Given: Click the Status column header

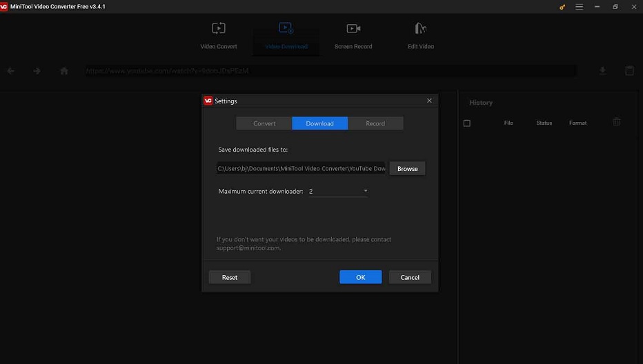Looking at the screenshot, I should click(x=544, y=123).
